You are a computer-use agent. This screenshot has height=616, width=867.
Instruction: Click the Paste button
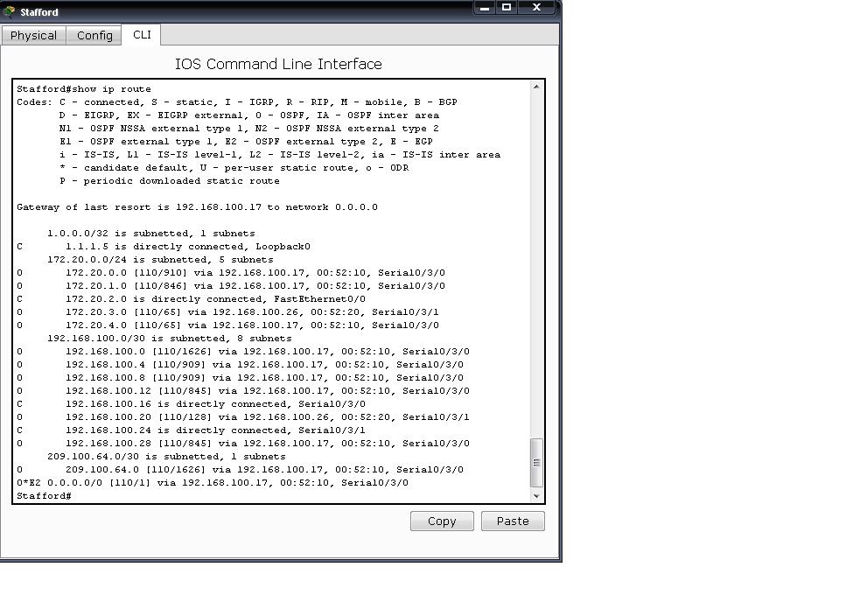(x=513, y=521)
